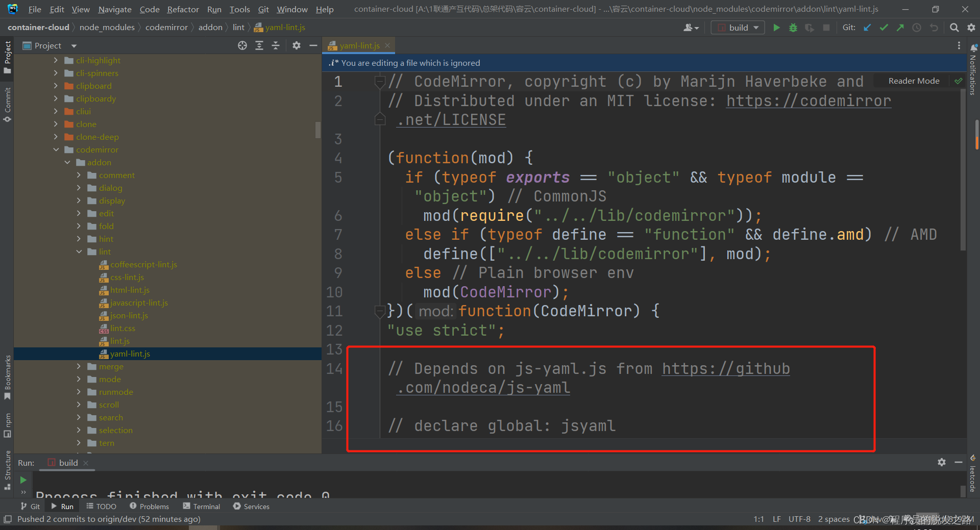The image size is (980, 530).
Task: Click node_modules in the breadcrumb path
Action: [x=107, y=27]
